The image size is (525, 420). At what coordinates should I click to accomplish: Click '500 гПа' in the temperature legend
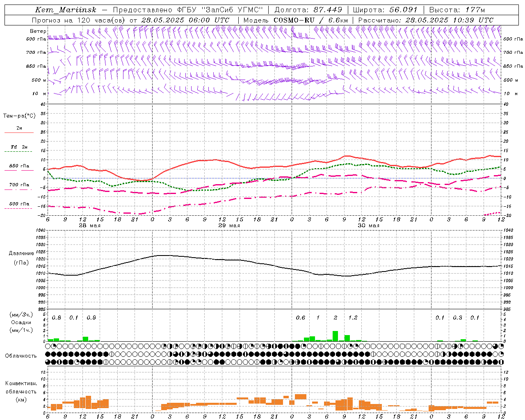19,204
